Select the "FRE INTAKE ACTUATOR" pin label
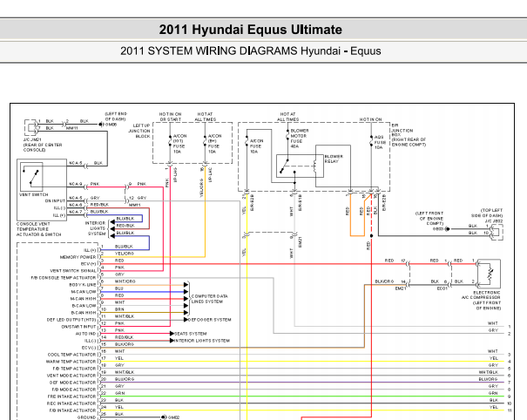The height and width of the screenshot is (420, 527). [x=71, y=396]
